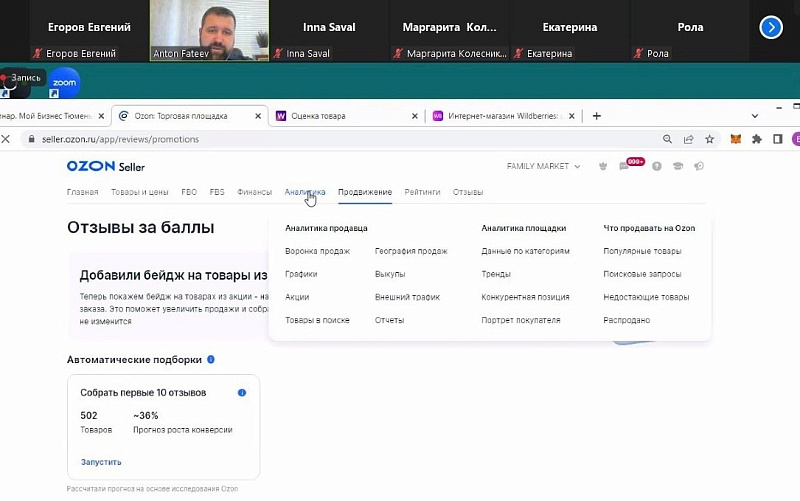Screen dimensions: 800x501
Task: Select Inna Saval participant tile
Action: point(329,31)
